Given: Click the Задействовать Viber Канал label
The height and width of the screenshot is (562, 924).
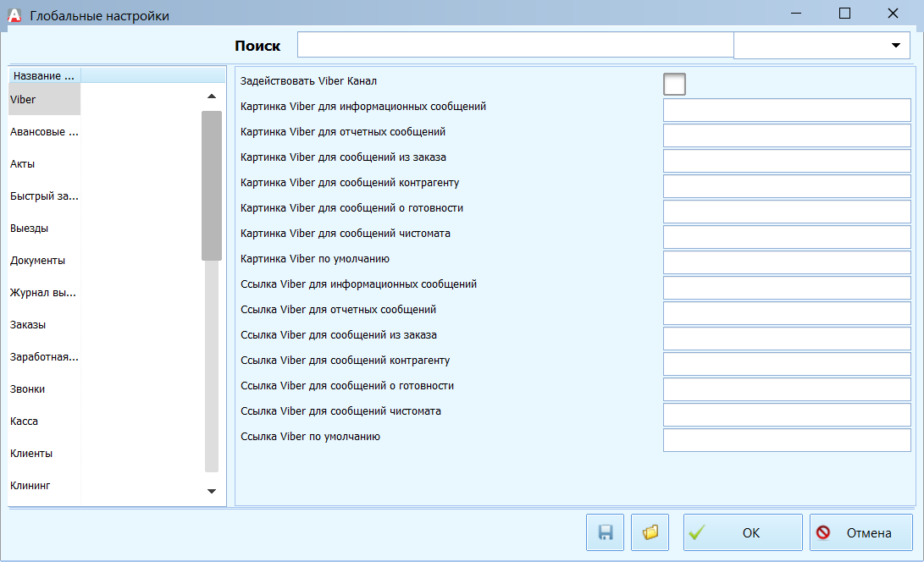Looking at the screenshot, I should tap(308, 81).
